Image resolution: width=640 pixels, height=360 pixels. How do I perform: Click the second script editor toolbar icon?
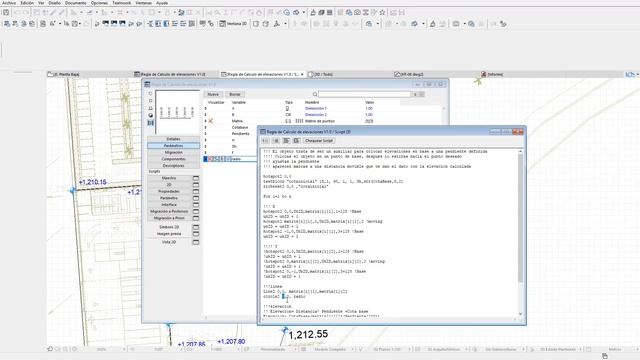(x=276, y=140)
